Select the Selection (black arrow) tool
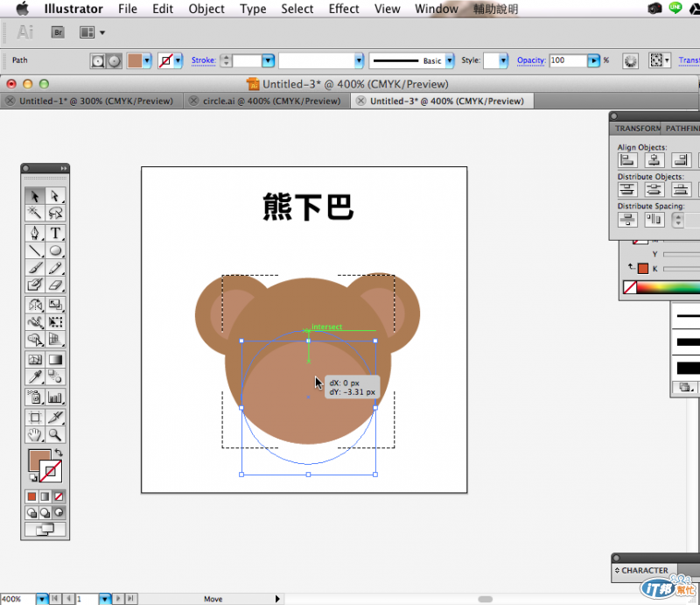700x605 pixels. [x=35, y=196]
